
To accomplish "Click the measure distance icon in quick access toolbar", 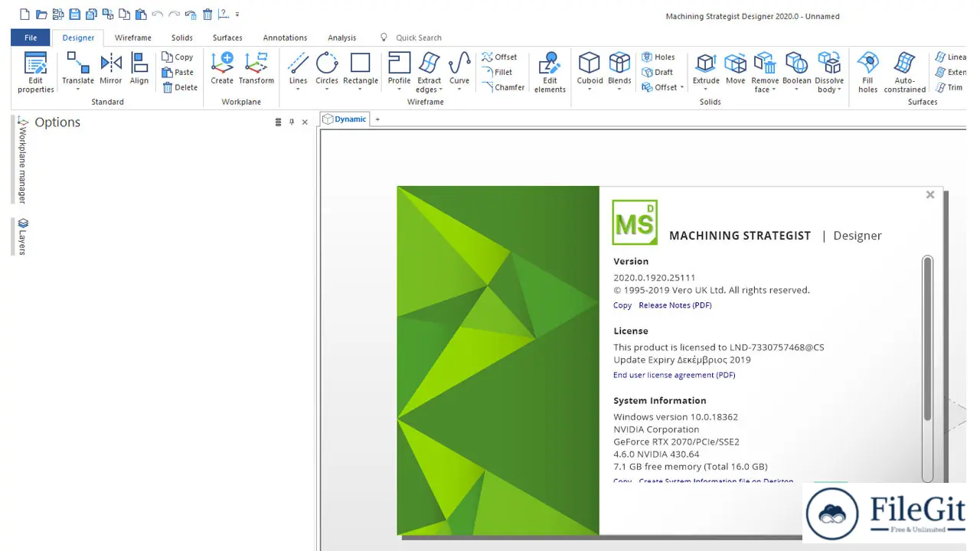I will (x=223, y=15).
